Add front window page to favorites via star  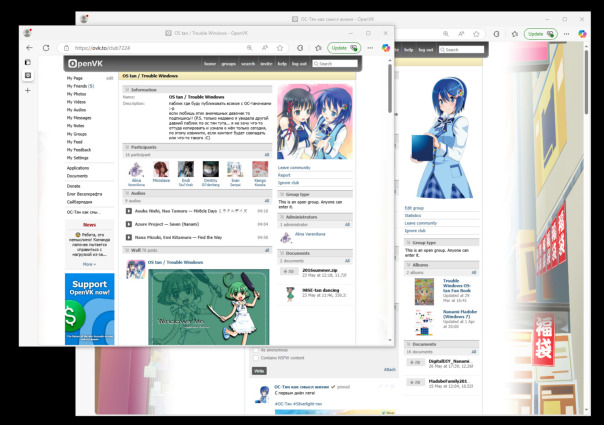tap(280, 48)
